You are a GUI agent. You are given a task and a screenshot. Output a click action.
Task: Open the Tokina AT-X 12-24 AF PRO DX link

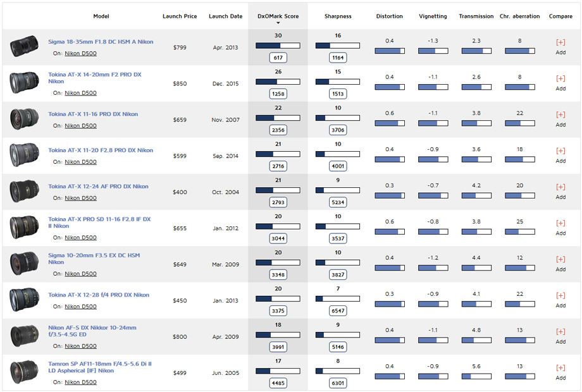click(x=98, y=187)
